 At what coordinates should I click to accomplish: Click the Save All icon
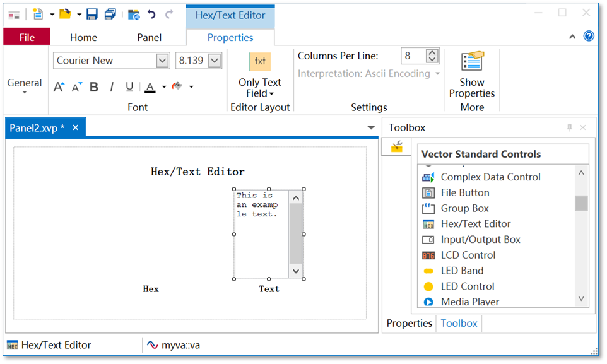(x=110, y=15)
